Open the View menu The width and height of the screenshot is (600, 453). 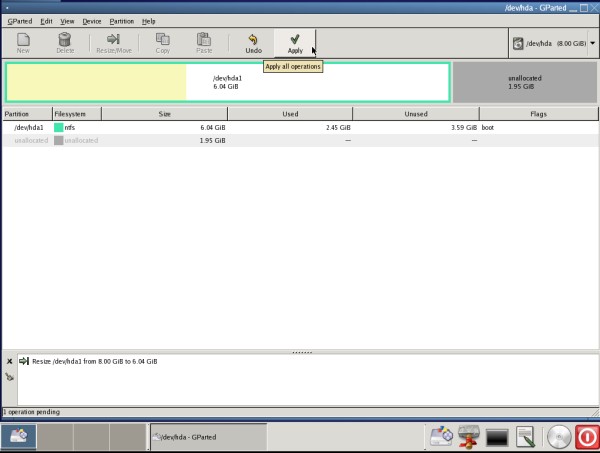[x=67, y=21]
